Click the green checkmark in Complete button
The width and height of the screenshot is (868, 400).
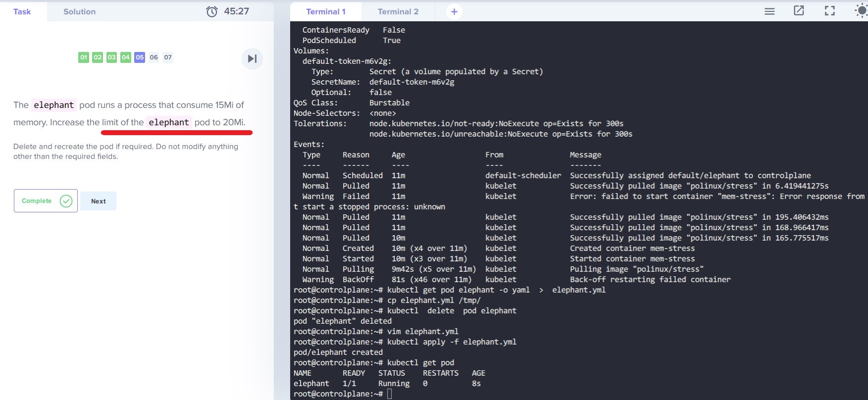tap(66, 201)
